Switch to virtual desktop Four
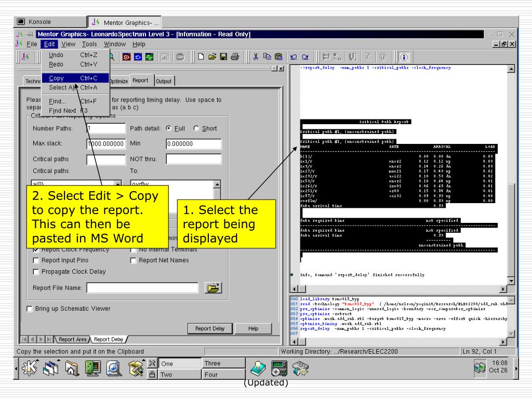This screenshot has height=399, width=532. (x=223, y=375)
